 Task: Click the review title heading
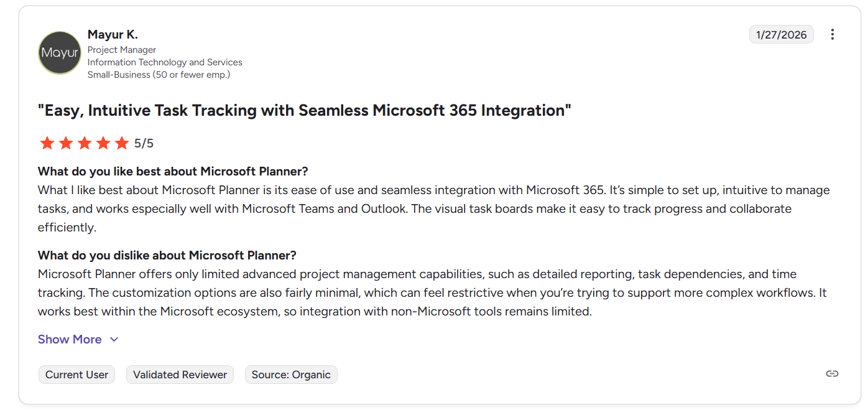[304, 111]
